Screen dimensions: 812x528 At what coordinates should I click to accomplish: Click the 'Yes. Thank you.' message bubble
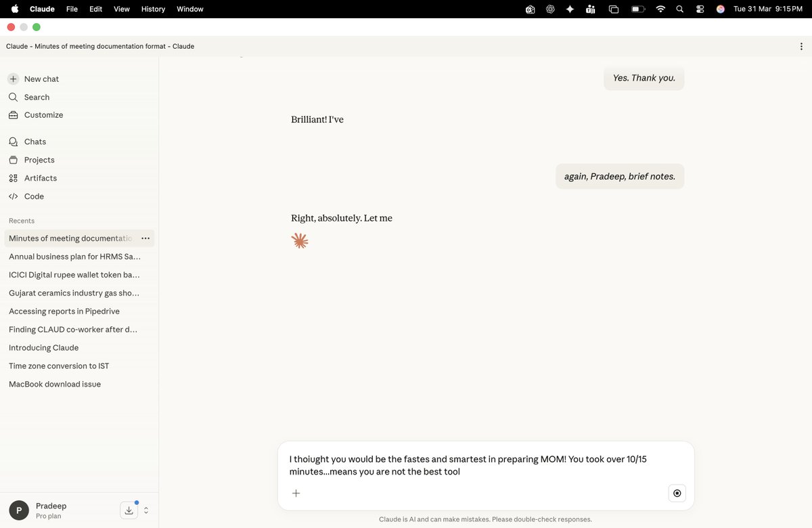pos(644,79)
